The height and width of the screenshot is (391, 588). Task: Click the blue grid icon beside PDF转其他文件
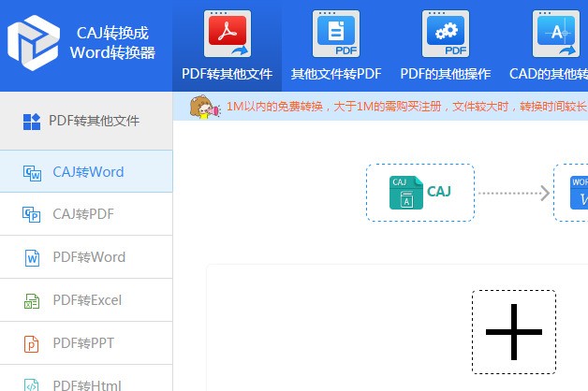(x=32, y=122)
